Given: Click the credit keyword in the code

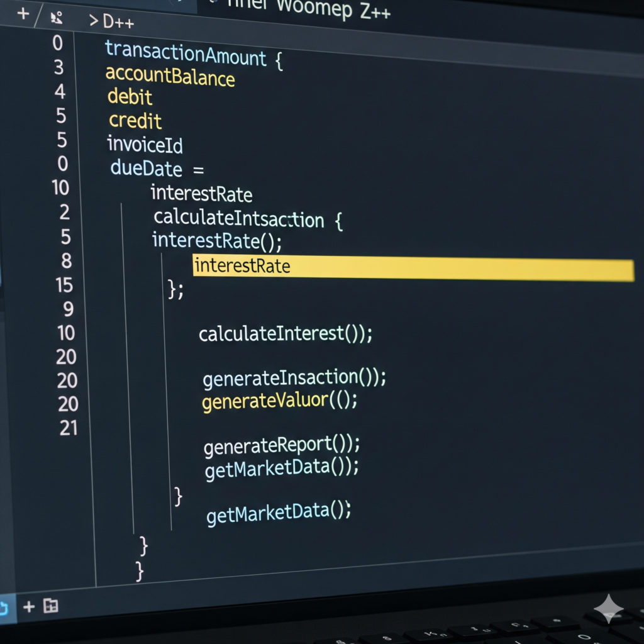Looking at the screenshot, I should pos(135,120).
